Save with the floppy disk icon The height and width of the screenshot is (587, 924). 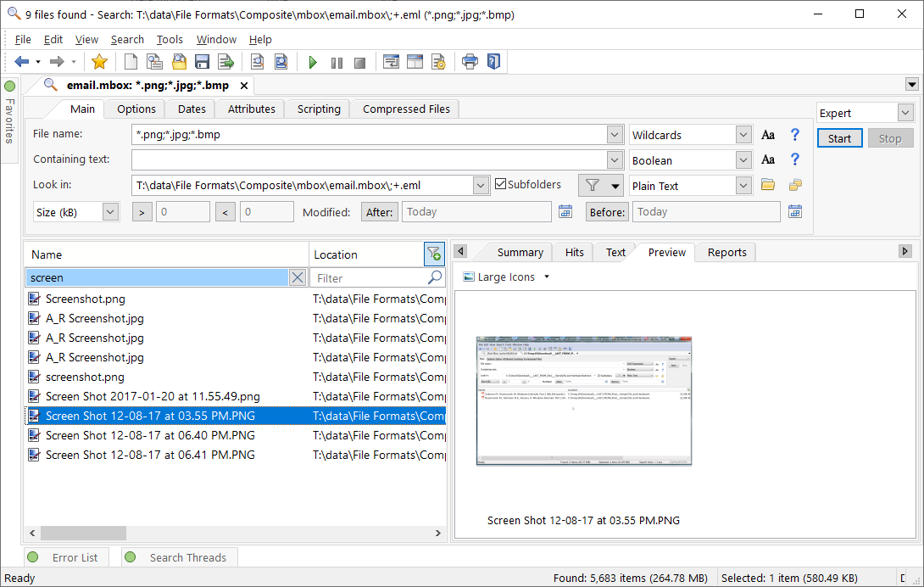click(x=202, y=61)
